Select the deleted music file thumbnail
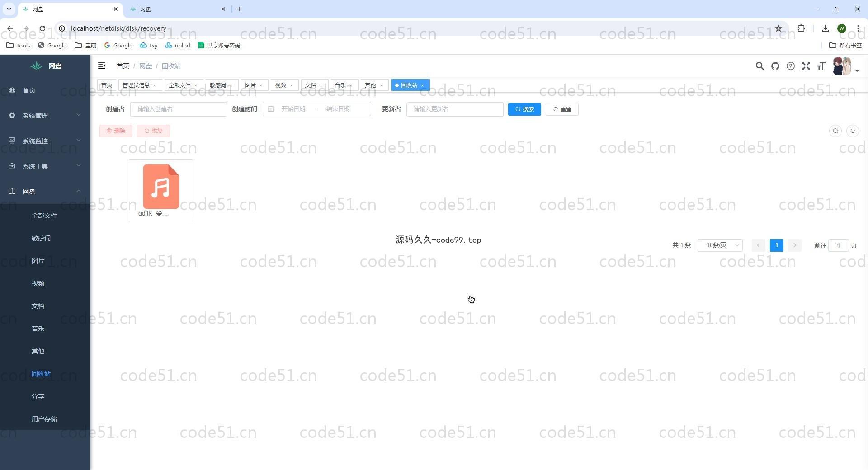Viewport: 868px width, 470px height. pyautogui.click(x=161, y=190)
